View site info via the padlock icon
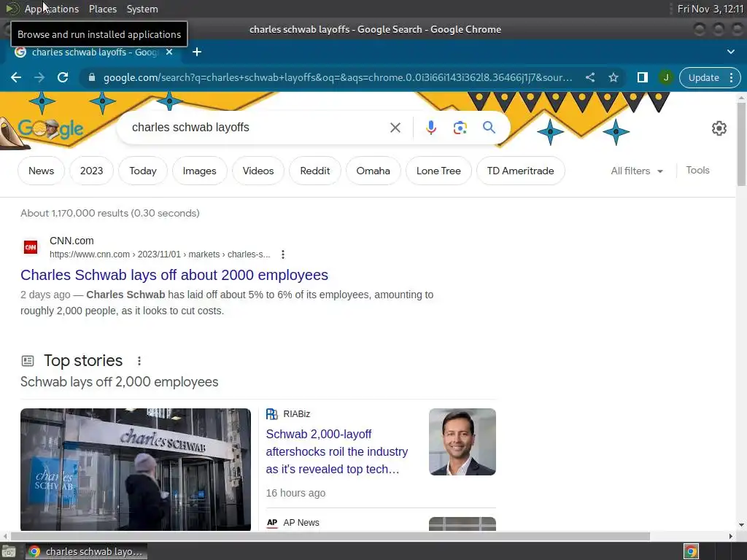This screenshot has height=560, width=747. pos(92,77)
